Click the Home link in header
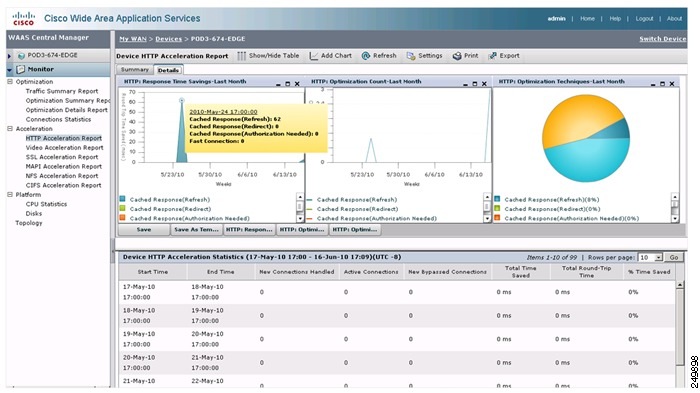The image size is (700, 393). click(587, 19)
